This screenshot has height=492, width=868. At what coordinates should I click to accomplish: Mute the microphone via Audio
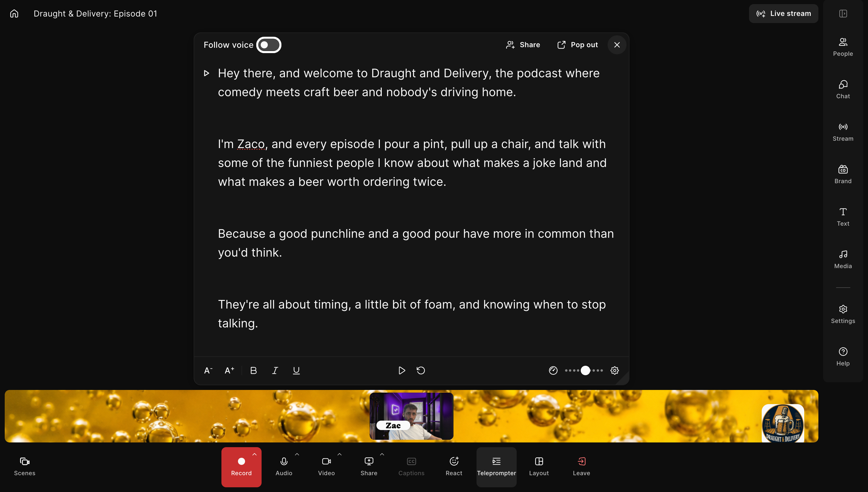click(x=284, y=467)
